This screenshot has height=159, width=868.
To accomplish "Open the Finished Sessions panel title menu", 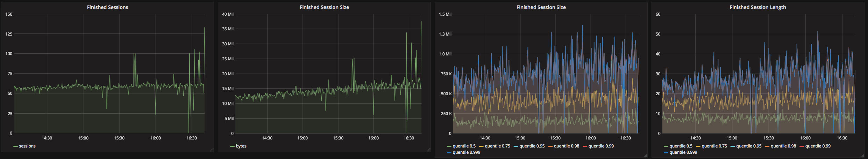I will (107, 7).
